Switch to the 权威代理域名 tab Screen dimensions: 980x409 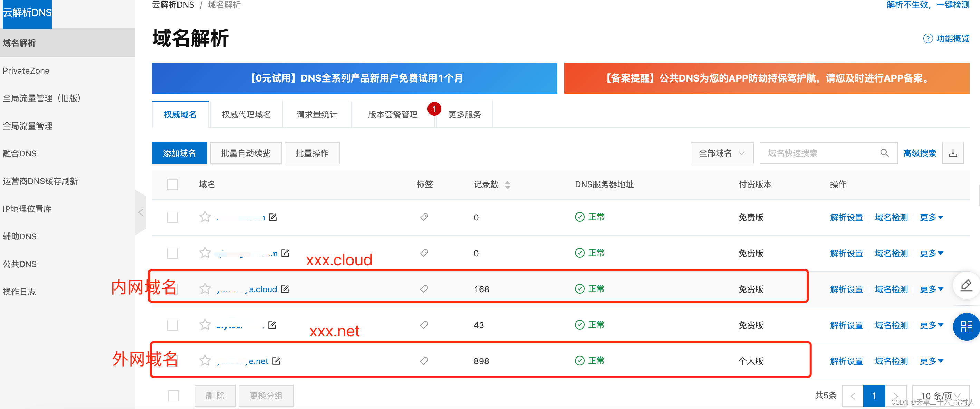pyautogui.click(x=246, y=114)
